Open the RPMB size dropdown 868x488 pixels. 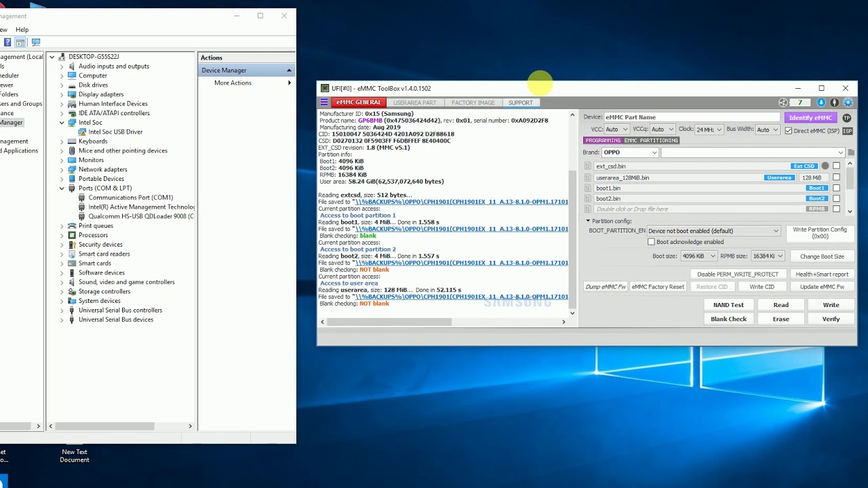point(768,256)
